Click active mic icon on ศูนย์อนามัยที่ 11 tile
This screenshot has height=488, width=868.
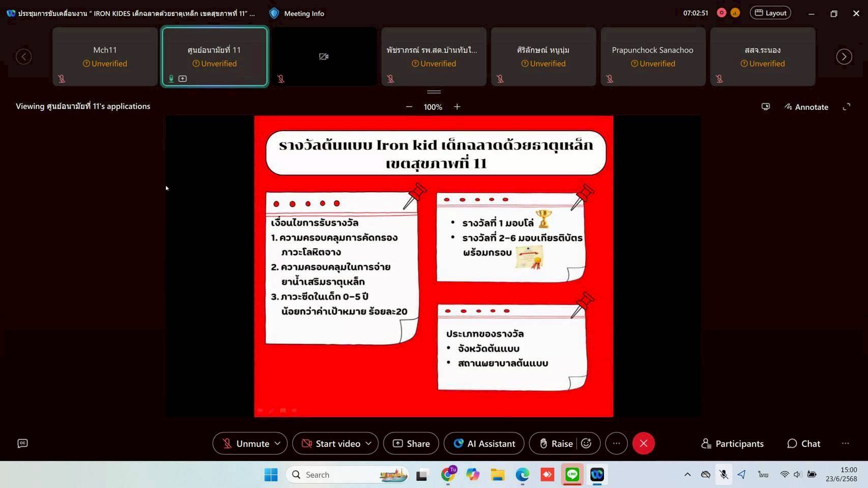(x=171, y=79)
